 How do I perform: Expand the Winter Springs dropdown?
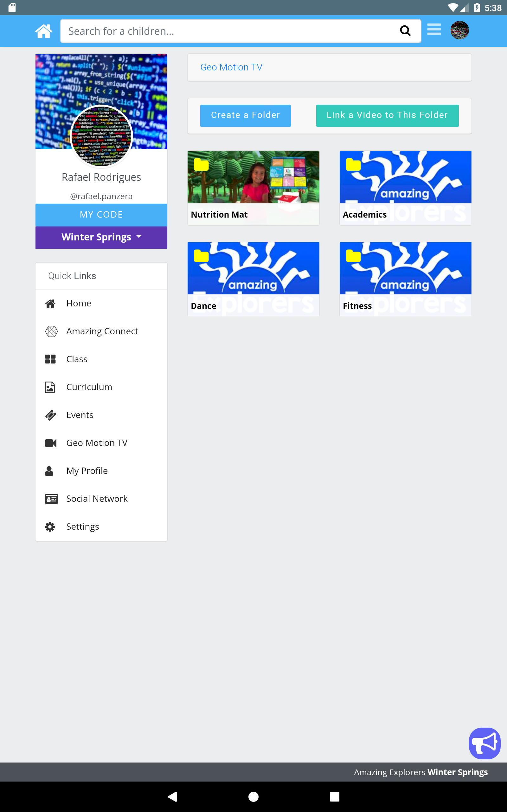pos(101,237)
